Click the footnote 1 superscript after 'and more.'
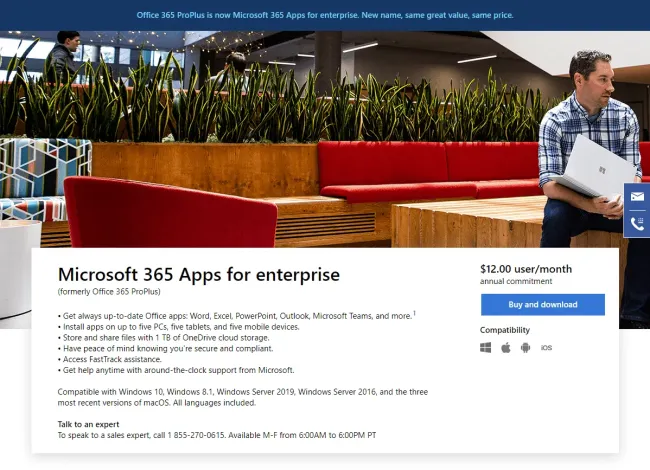The width and height of the screenshot is (650, 470). click(414, 313)
